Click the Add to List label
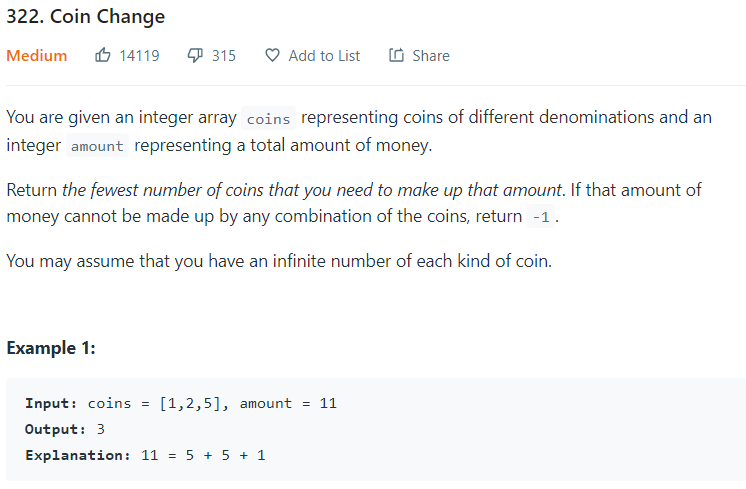The height and width of the screenshot is (489, 746). click(324, 56)
